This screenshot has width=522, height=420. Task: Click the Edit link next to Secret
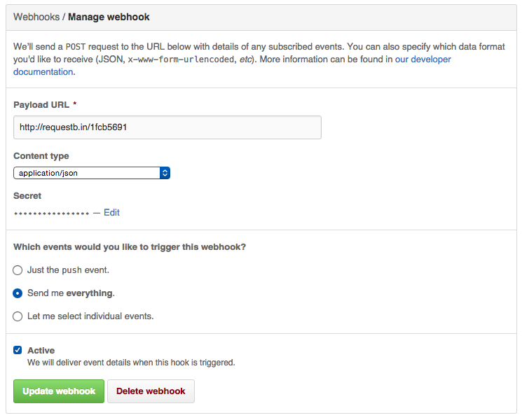pos(111,212)
